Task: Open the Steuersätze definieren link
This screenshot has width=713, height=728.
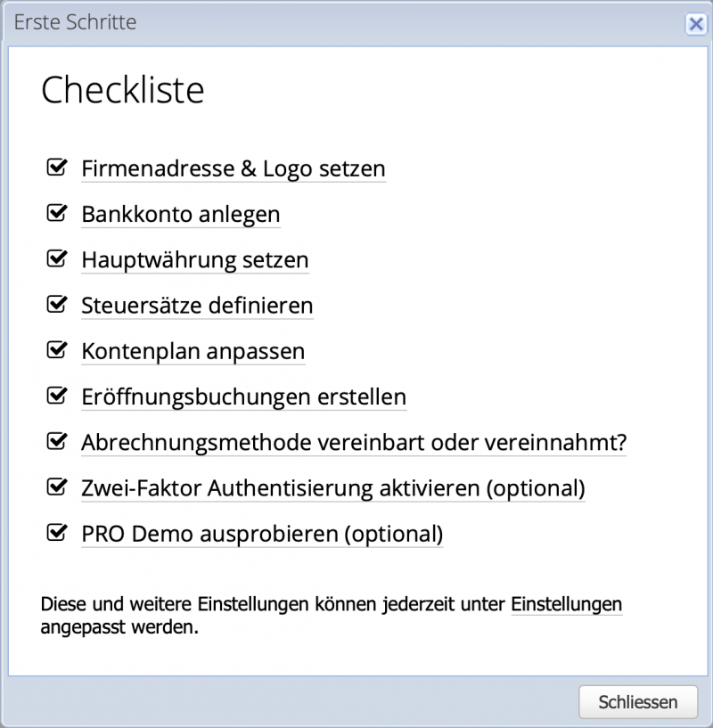Action: point(196,306)
